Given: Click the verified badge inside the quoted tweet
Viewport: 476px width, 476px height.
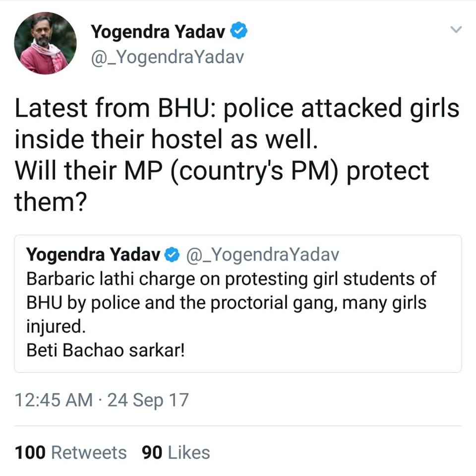Looking at the screenshot, I should pos(172,255).
